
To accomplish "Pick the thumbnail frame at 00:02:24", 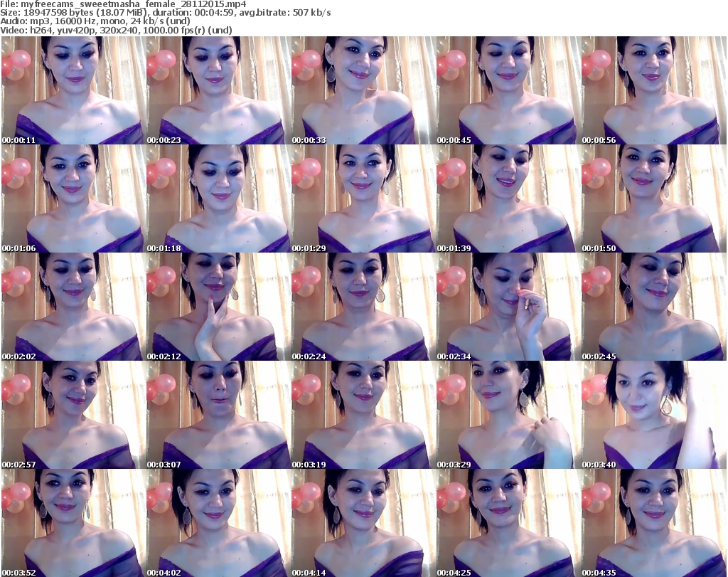I will point(363,307).
